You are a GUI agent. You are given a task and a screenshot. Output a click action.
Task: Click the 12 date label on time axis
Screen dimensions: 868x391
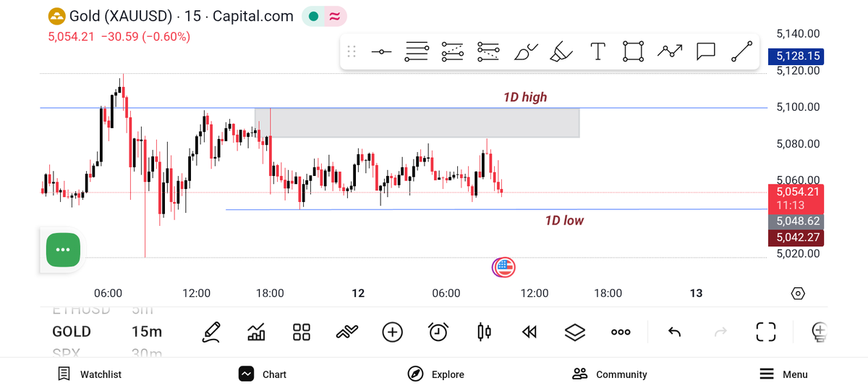pos(358,293)
